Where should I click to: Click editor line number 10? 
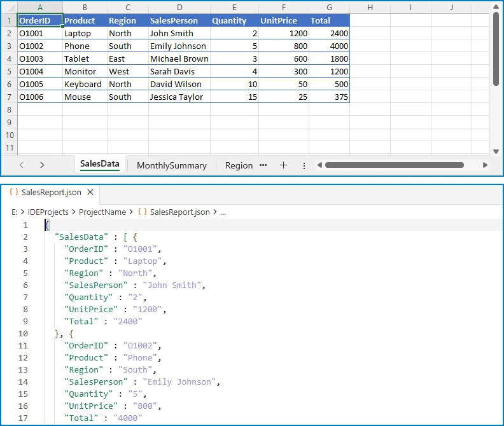[x=23, y=333]
